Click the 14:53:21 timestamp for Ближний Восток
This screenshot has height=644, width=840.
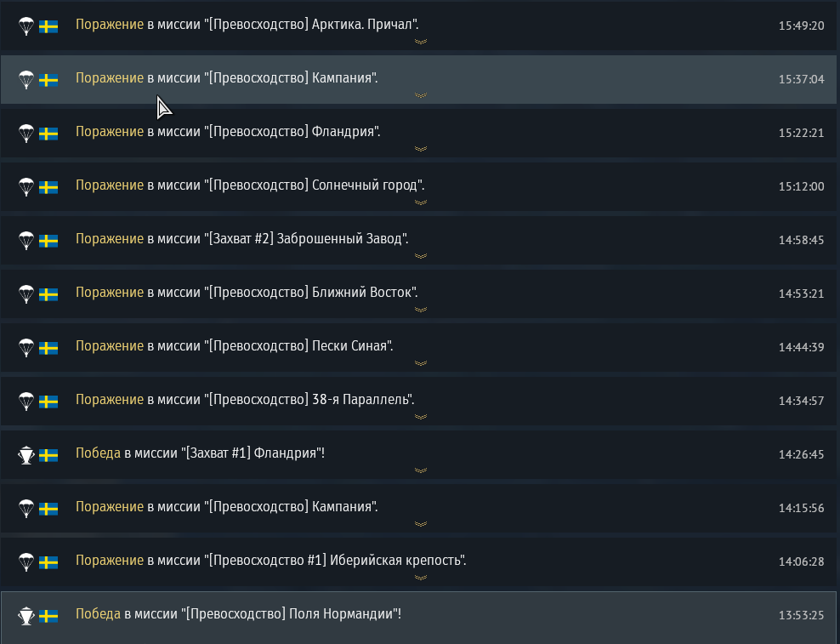pos(801,294)
